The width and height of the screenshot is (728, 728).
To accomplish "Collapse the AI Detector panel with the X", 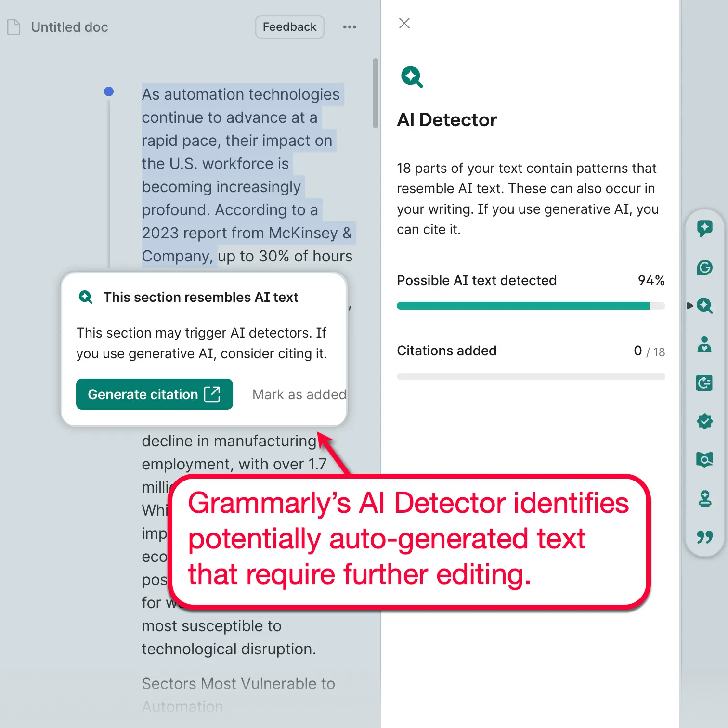I will [x=404, y=23].
